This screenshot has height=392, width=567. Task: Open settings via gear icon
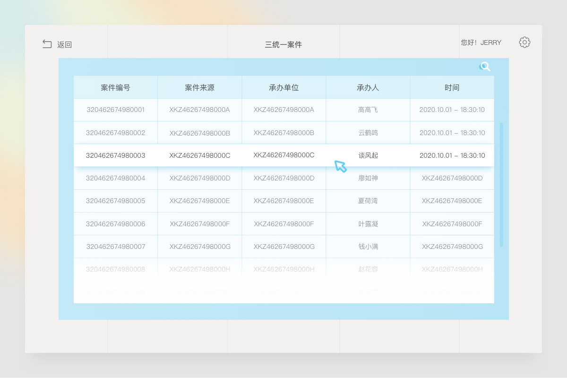click(524, 43)
